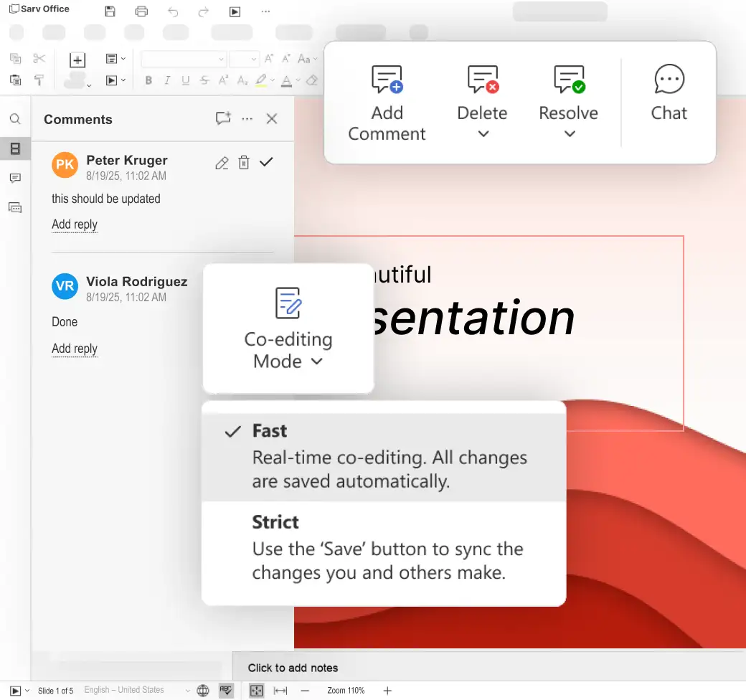Open the Delete comments dropdown
Viewport: 746px width, 700px height.
pyautogui.click(x=483, y=133)
